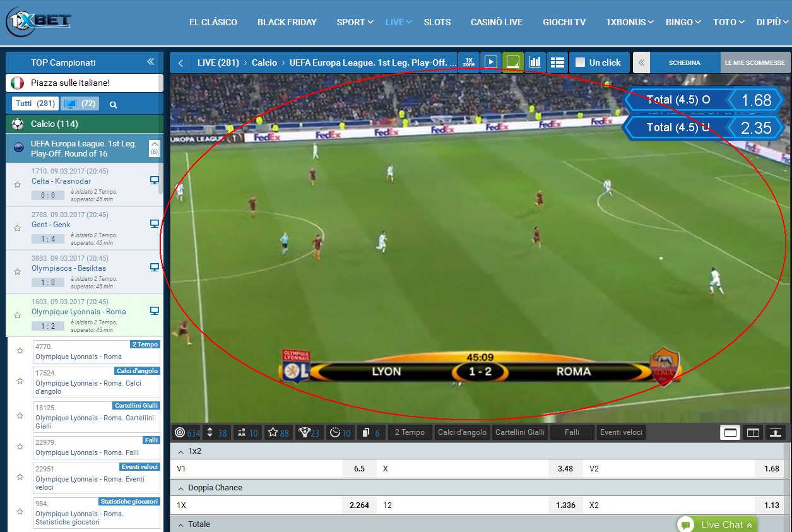Open video stream icon for Olympiacos - Besiktas
Screen dimensions: 792x532
click(x=155, y=268)
